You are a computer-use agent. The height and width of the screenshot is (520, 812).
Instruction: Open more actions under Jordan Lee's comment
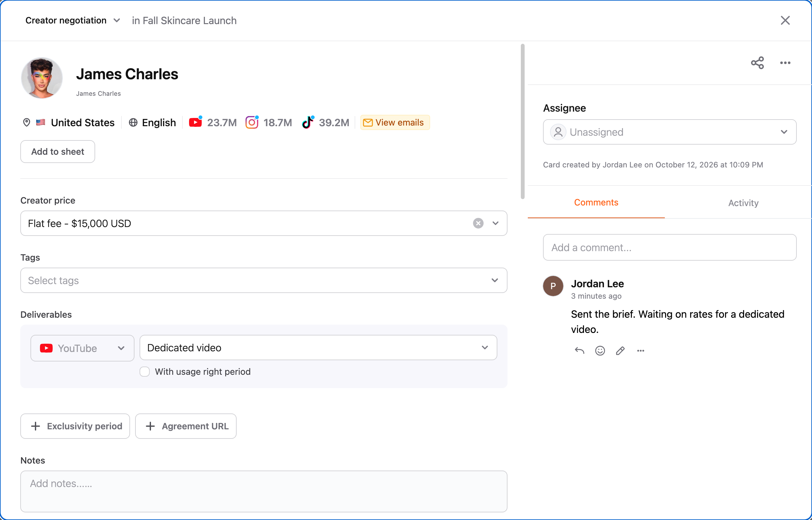point(640,350)
